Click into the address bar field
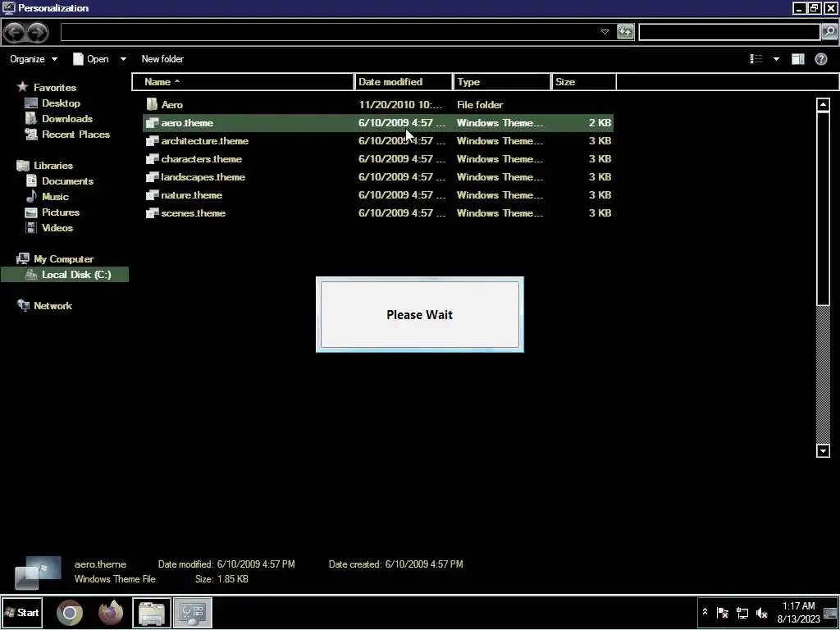840x630 pixels. (330, 32)
